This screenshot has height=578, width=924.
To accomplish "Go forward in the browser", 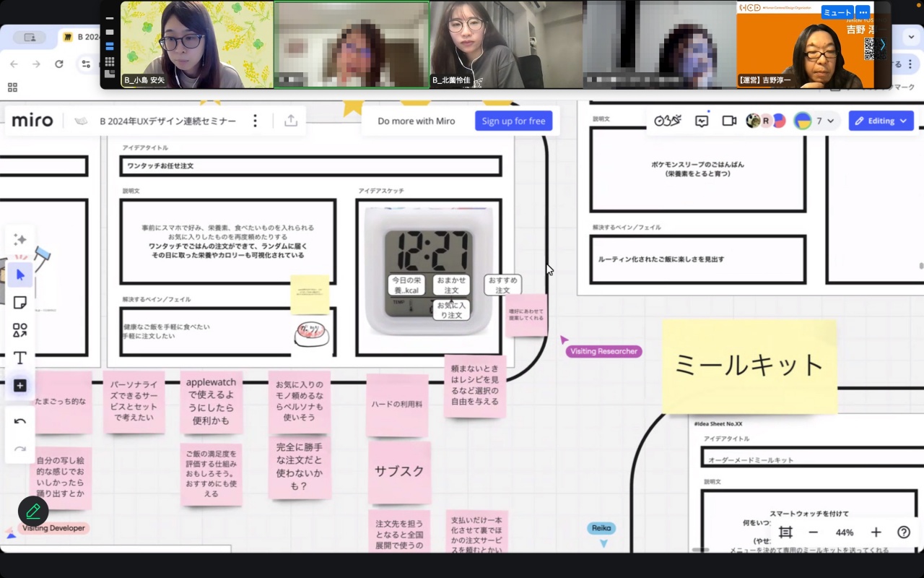I will click(x=36, y=64).
